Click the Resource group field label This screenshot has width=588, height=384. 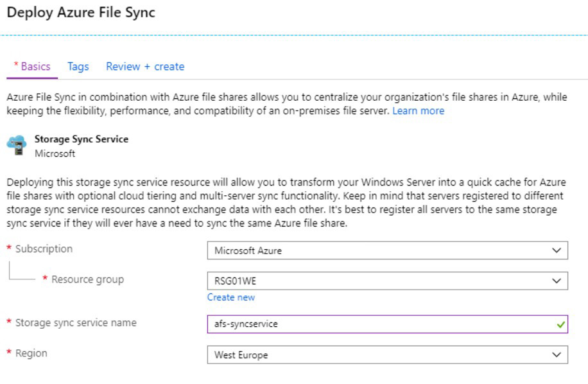coord(87,280)
